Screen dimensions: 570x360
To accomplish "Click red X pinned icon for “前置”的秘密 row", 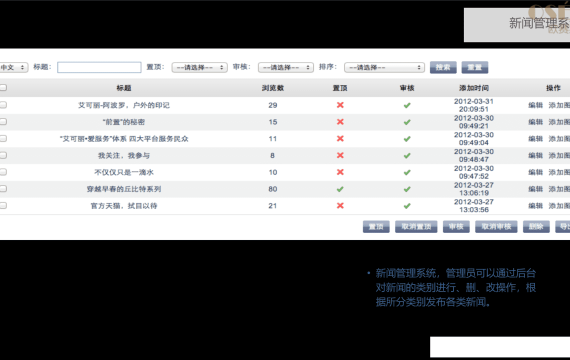I will 340,122.
